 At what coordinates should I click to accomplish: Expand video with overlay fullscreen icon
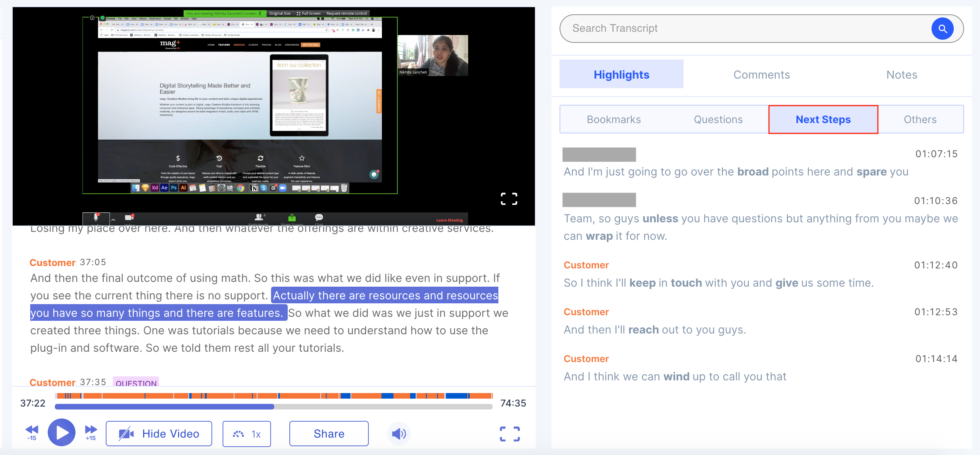point(509,199)
